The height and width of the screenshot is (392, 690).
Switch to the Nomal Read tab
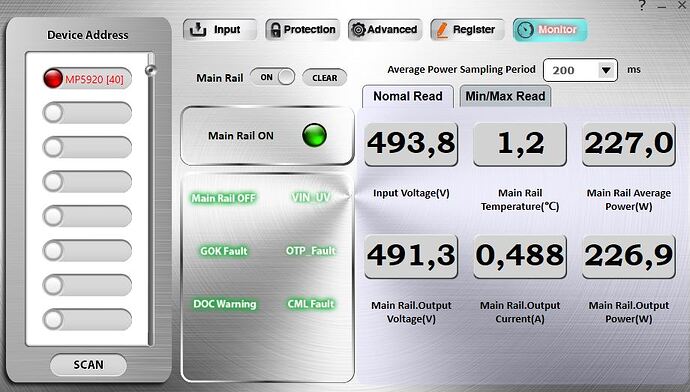[x=407, y=96]
